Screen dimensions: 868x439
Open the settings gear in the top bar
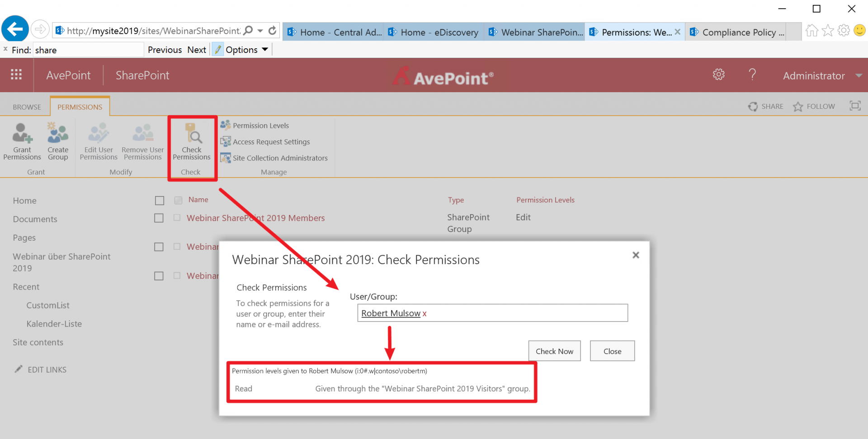tap(719, 75)
